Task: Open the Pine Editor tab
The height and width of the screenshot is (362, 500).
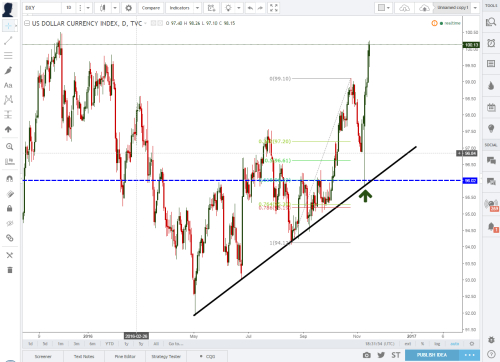Action: (125, 356)
